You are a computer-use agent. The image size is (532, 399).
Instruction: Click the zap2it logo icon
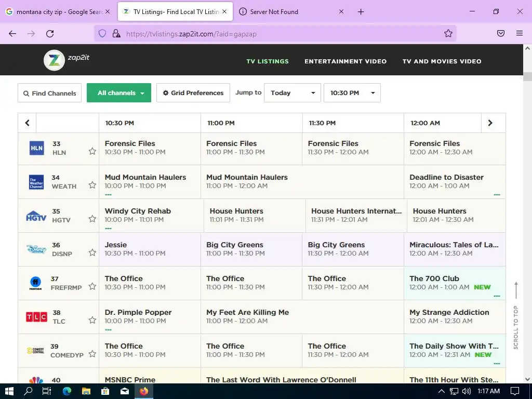[54, 60]
